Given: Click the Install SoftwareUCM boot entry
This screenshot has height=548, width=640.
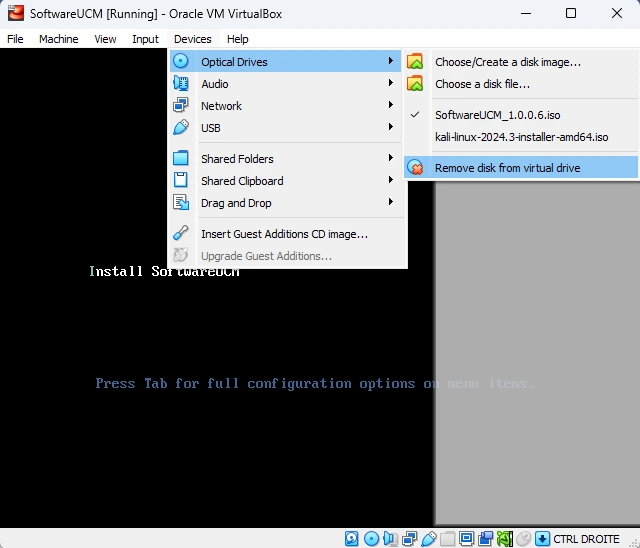Looking at the screenshot, I should tap(164, 271).
